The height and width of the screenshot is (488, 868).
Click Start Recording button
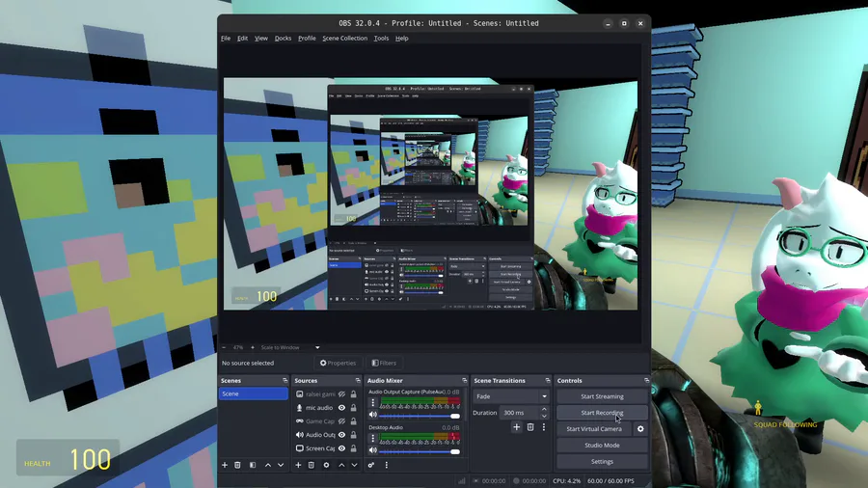602,413
